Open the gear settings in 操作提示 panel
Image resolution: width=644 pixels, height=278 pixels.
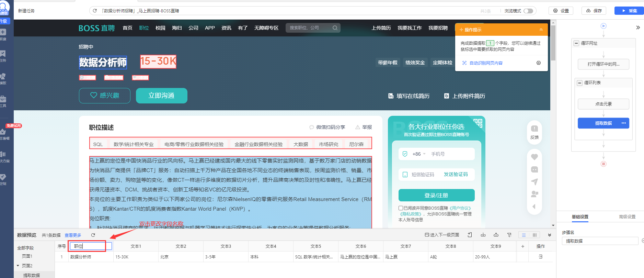[x=539, y=63]
